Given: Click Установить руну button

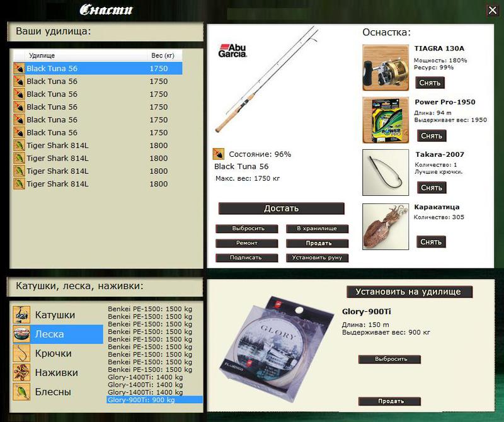Looking at the screenshot, I should click(317, 258).
